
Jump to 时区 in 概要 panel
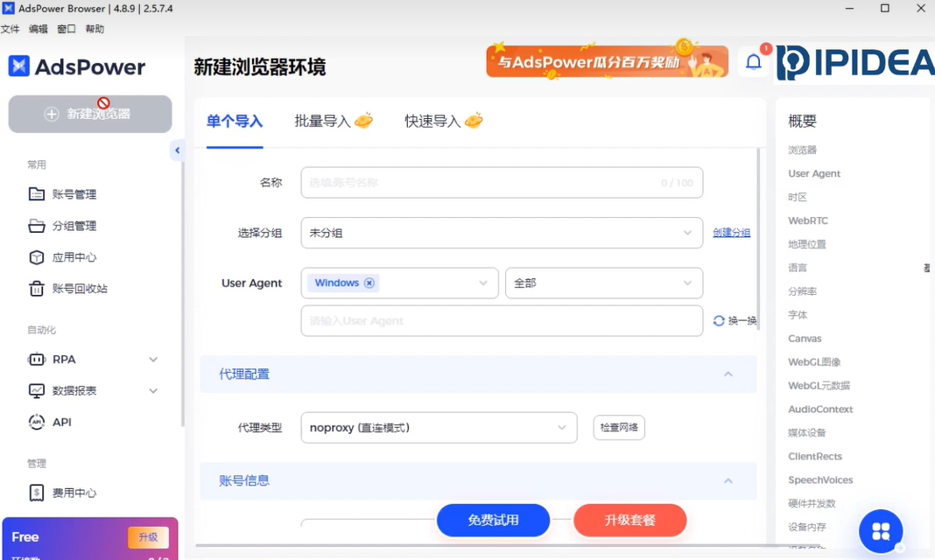[798, 197]
